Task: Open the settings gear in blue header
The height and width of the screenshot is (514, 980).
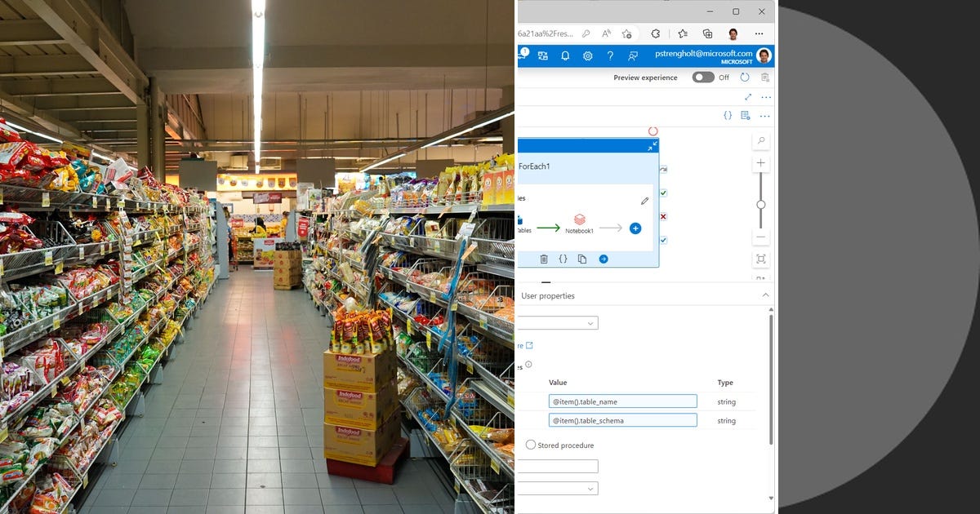Action: (587, 55)
